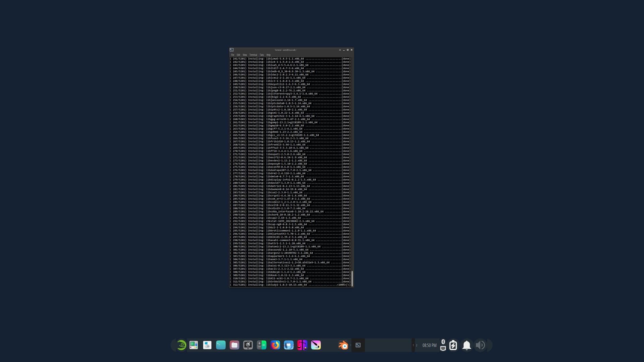Select the Terminal task button in panel
This screenshot has width=644, height=362.
(x=358, y=345)
